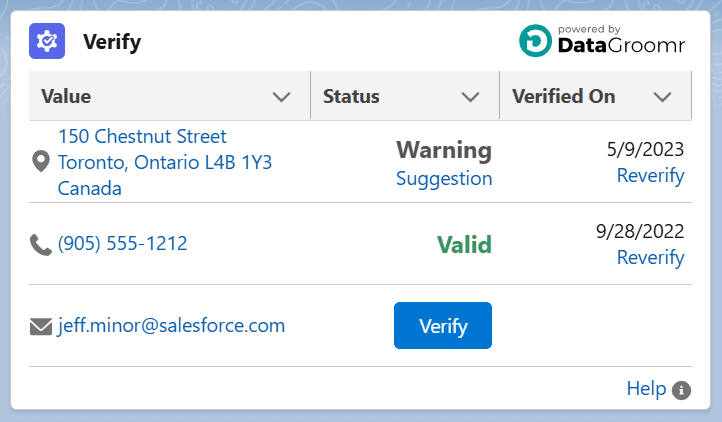Click the purple Verify gear icon
The height and width of the screenshot is (422, 722).
point(47,41)
